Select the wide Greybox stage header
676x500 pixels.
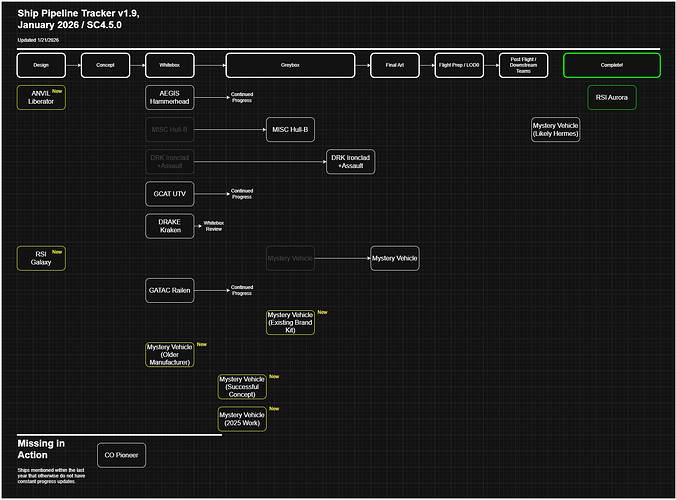point(290,66)
